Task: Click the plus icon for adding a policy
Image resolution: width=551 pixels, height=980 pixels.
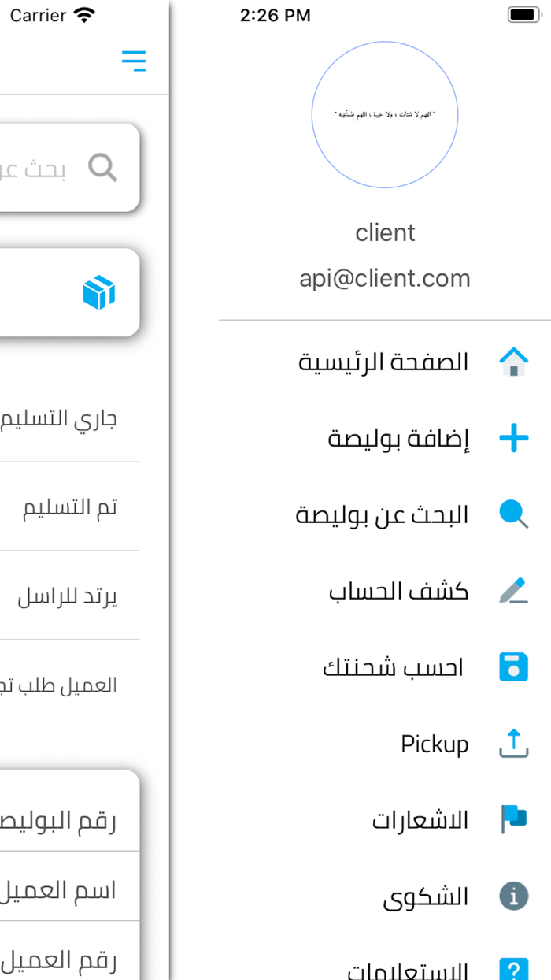Action: pyautogui.click(x=513, y=438)
